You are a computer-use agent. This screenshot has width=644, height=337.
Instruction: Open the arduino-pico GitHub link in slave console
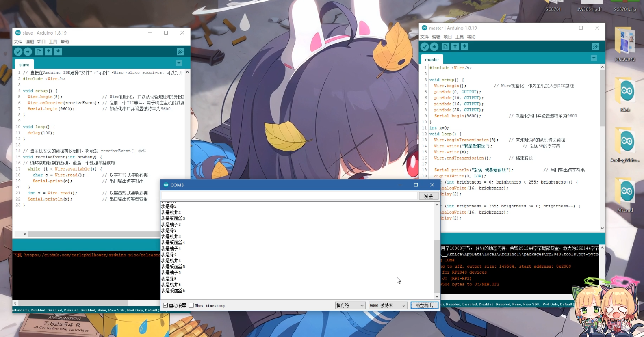pyautogui.click(x=92, y=255)
